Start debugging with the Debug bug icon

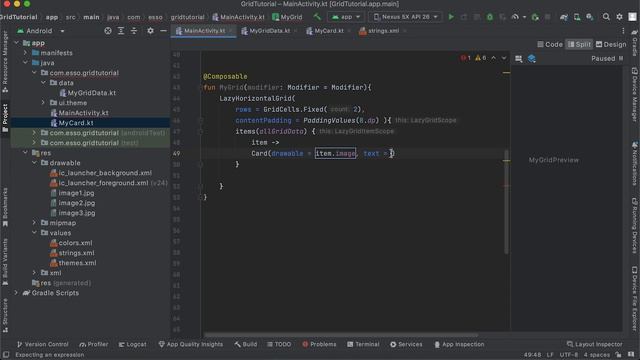[x=490, y=17]
